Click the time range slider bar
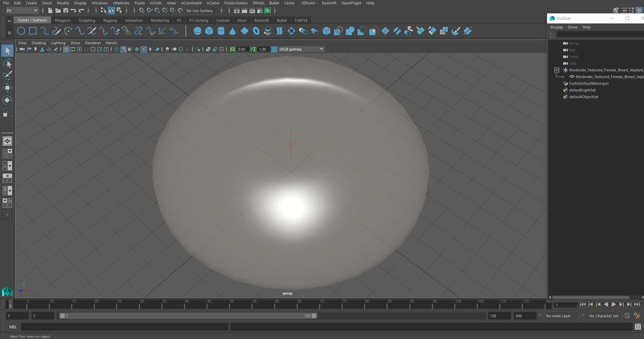 point(188,316)
